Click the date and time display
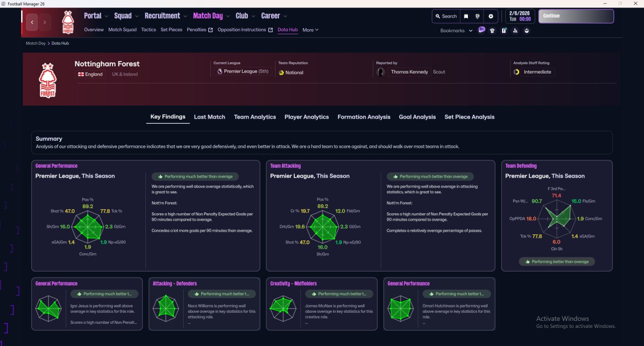Screen dimensions: 644x346 (520, 16)
